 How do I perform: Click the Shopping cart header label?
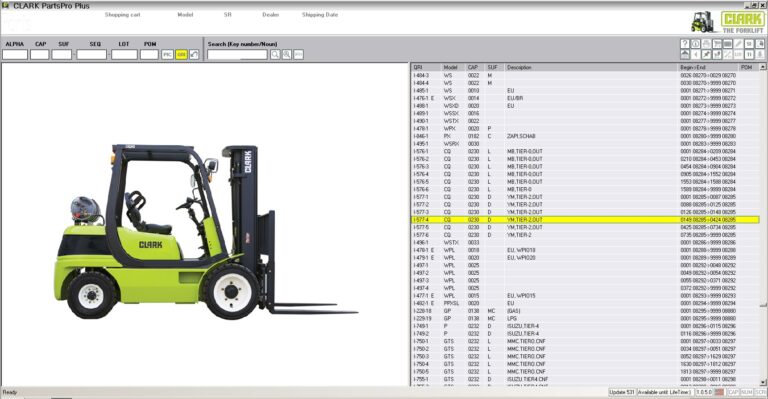122,15
